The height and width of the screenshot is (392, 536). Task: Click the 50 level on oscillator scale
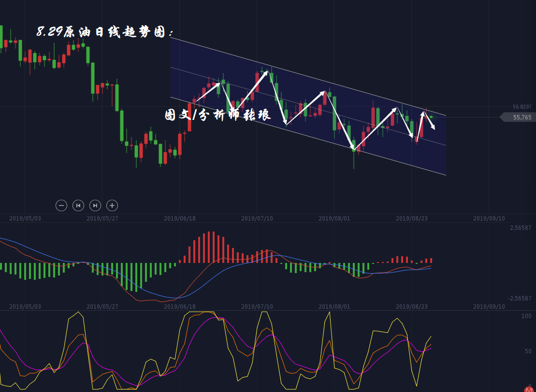point(528,351)
